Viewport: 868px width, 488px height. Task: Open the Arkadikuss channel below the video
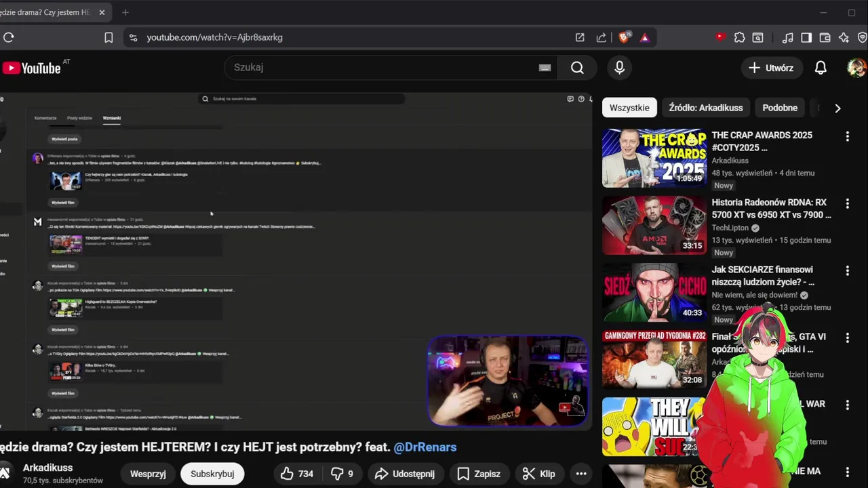47,468
